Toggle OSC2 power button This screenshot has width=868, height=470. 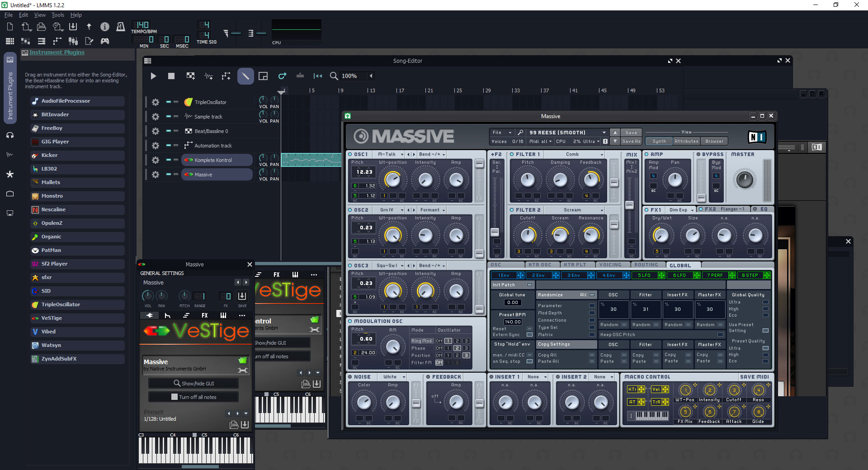pyautogui.click(x=350, y=210)
